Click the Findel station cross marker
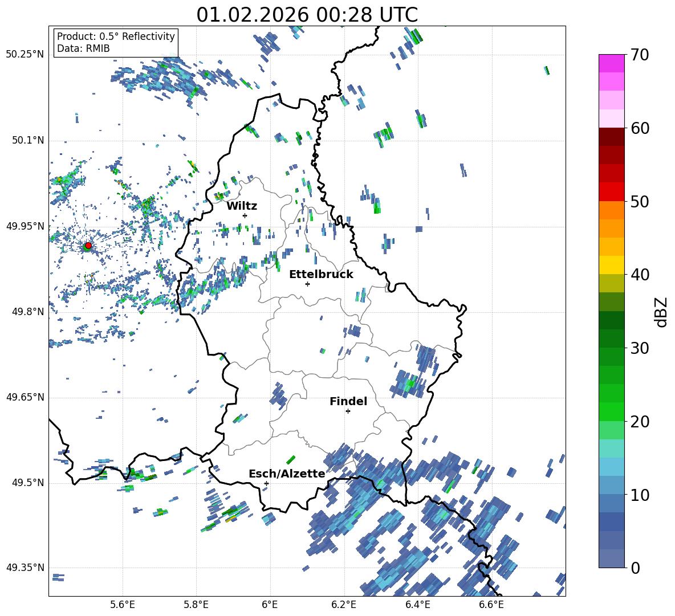Image resolution: width=675 pixels, height=616 pixels. 348,411
